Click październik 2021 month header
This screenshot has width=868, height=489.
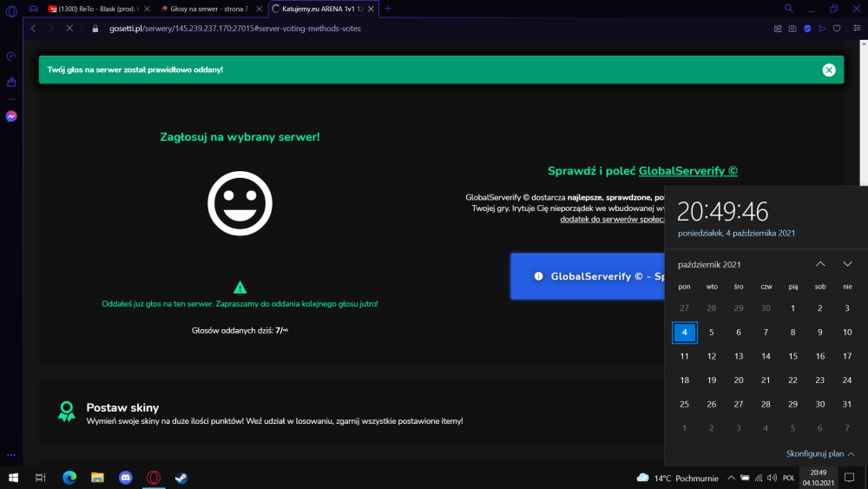(x=709, y=265)
